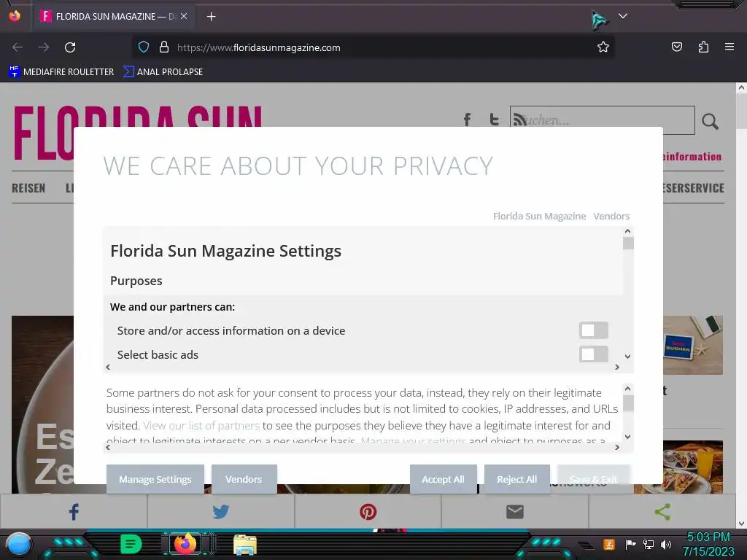Bookmark this page with the star icon
The width and height of the screenshot is (747, 560).
point(603,47)
